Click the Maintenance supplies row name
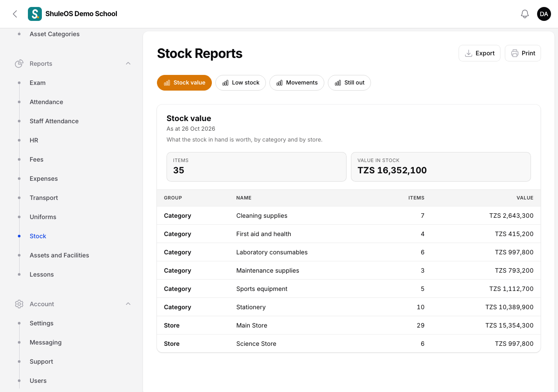Viewport: 558px width, 392px height. pyautogui.click(x=268, y=270)
